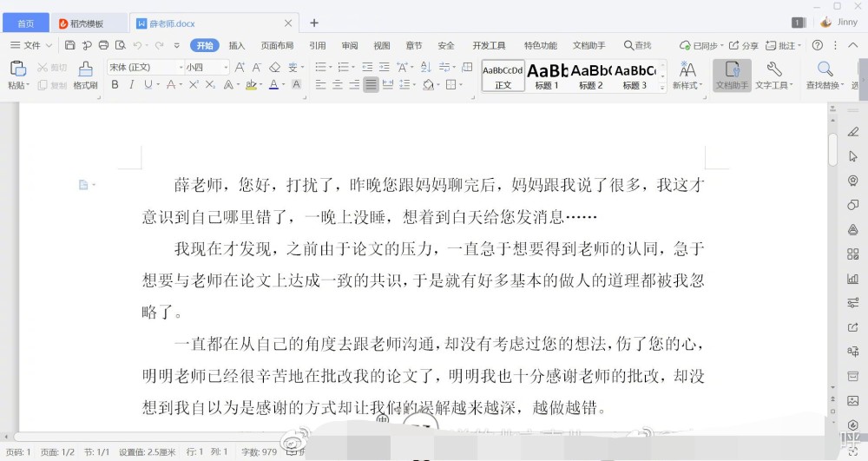Open the 页面布局 ribbon tab
868x461 pixels.
click(x=277, y=45)
